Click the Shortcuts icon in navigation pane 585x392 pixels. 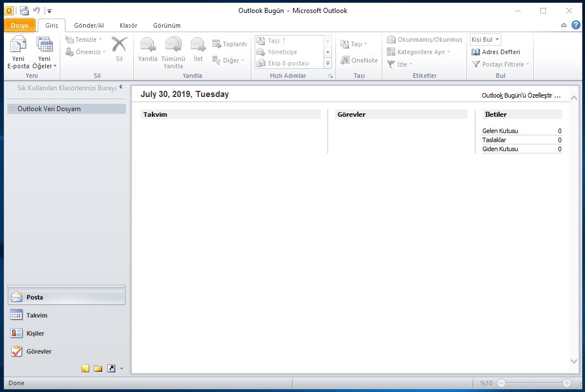[111, 368]
